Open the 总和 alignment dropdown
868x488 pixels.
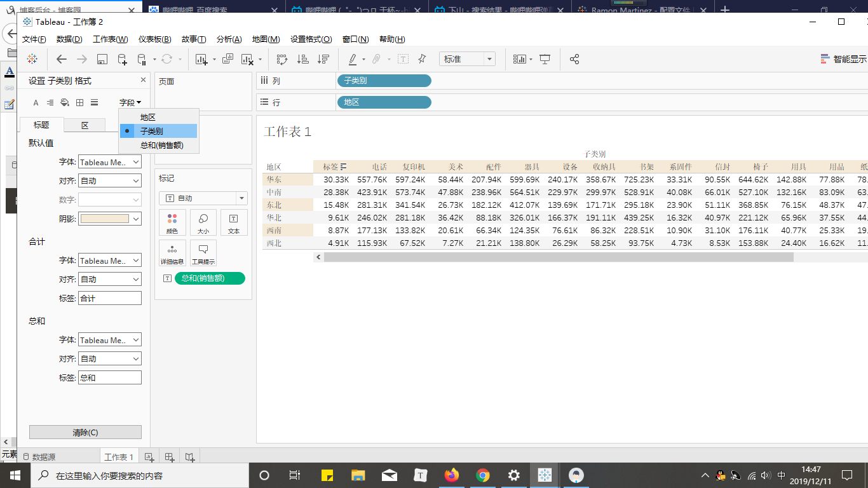(110, 359)
